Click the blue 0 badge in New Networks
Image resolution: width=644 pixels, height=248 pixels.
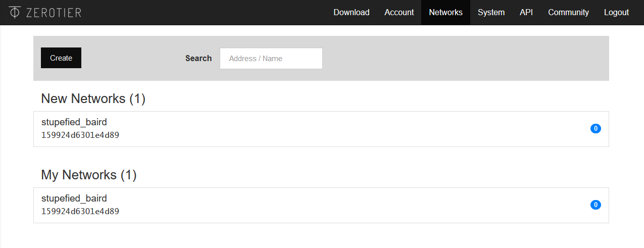point(596,129)
